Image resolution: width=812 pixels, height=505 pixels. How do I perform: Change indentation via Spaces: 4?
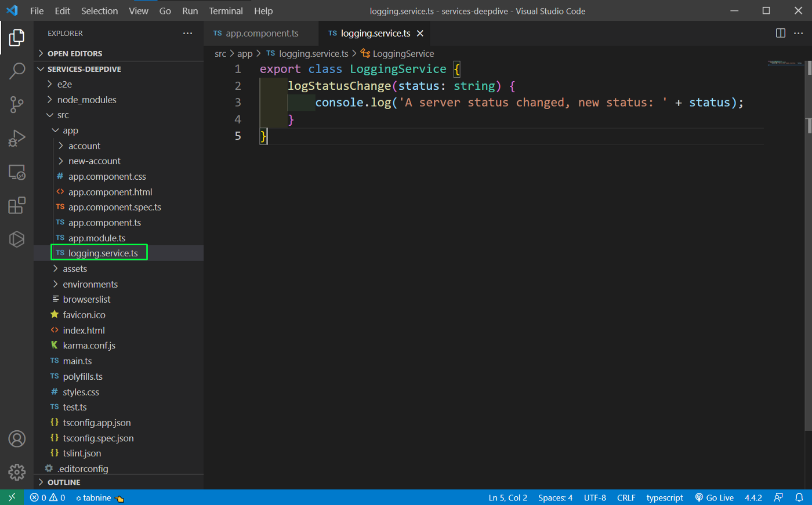pos(555,497)
